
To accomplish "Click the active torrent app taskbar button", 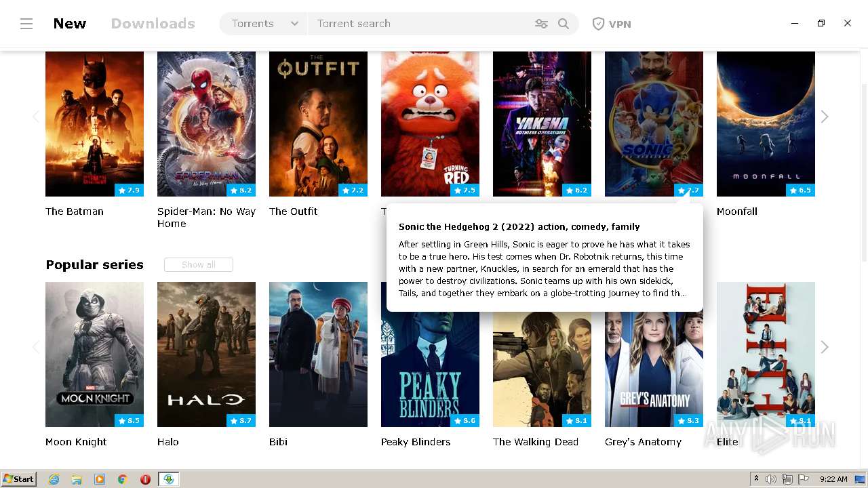I will (x=169, y=479).
